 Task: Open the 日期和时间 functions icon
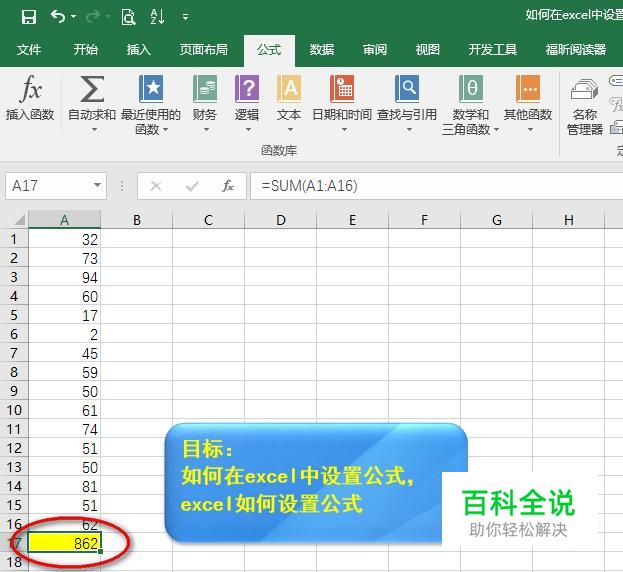[342, 89]
